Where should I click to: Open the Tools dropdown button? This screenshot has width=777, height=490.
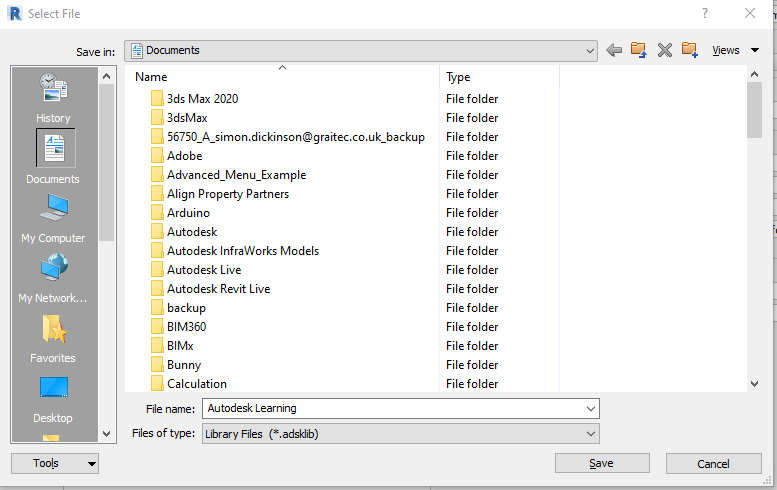tap(55, 463)
